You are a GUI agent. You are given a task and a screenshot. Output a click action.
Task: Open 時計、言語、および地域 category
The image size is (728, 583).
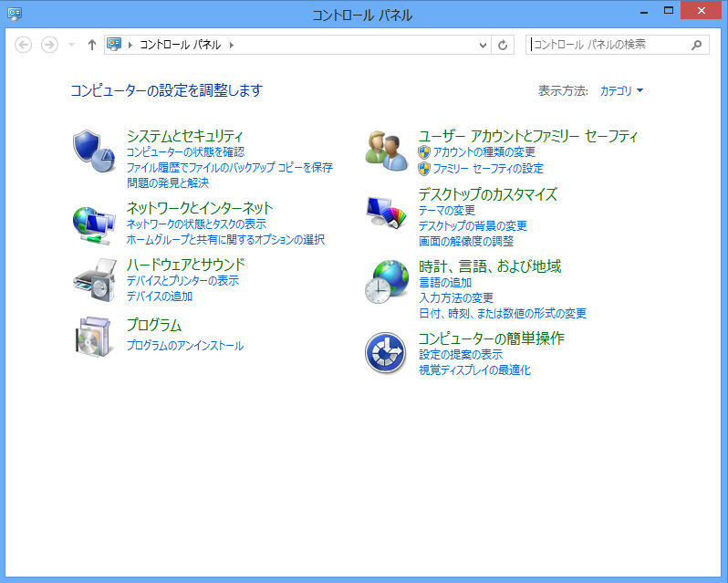(490, 266)
